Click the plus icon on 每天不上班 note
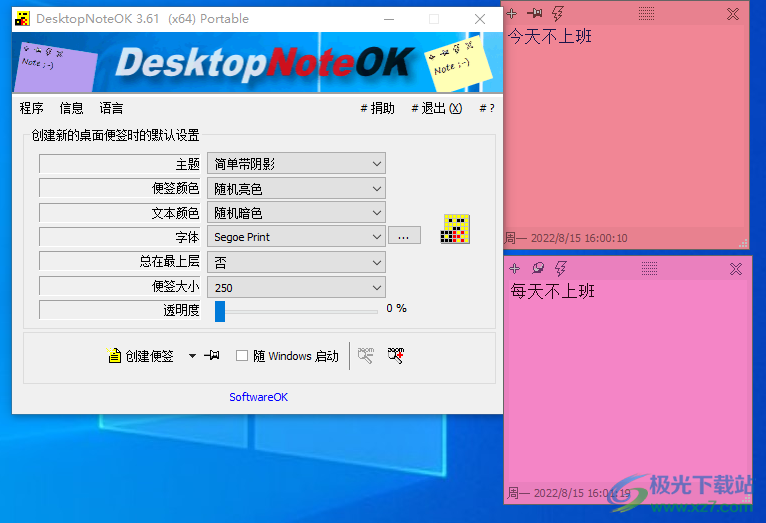Image resolution: width=766 pixels, height=523 pixels. coord(515,269)
